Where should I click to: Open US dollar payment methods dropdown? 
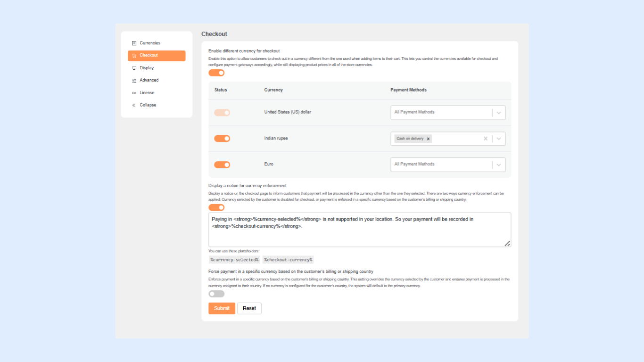pyautogui.click(x=499, y=113)
